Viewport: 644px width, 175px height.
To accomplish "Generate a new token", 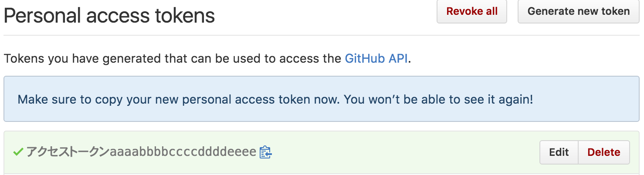I will tap(579, 11).
